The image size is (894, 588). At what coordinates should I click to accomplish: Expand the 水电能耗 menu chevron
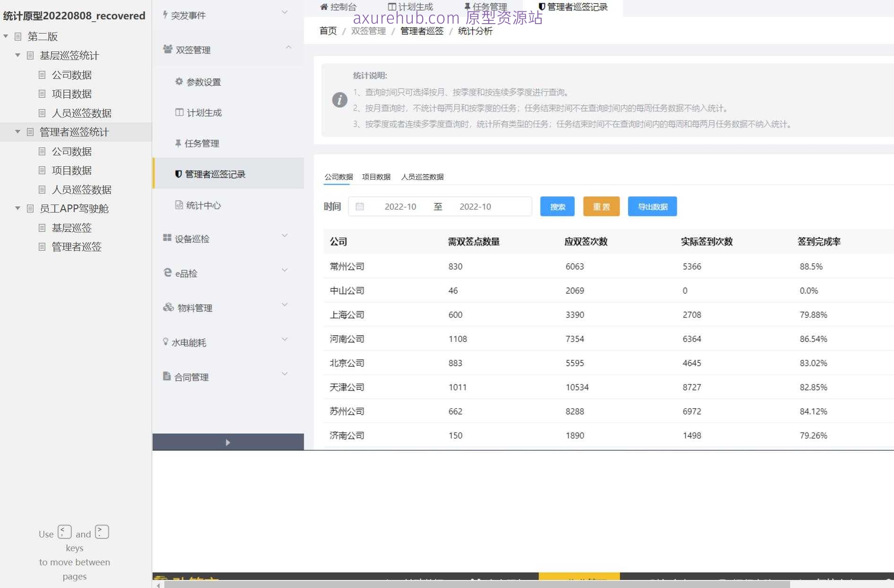coord(285,339)
